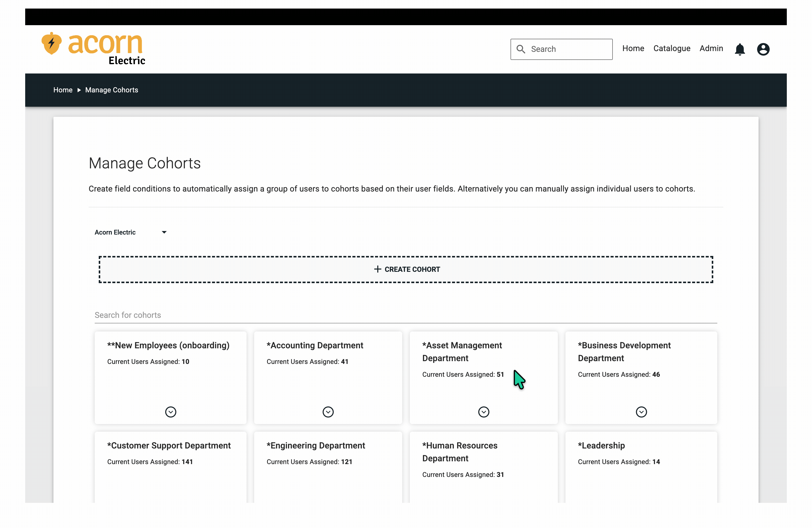Open the **New Employees (onboarding) cohort title

point(168,345)
